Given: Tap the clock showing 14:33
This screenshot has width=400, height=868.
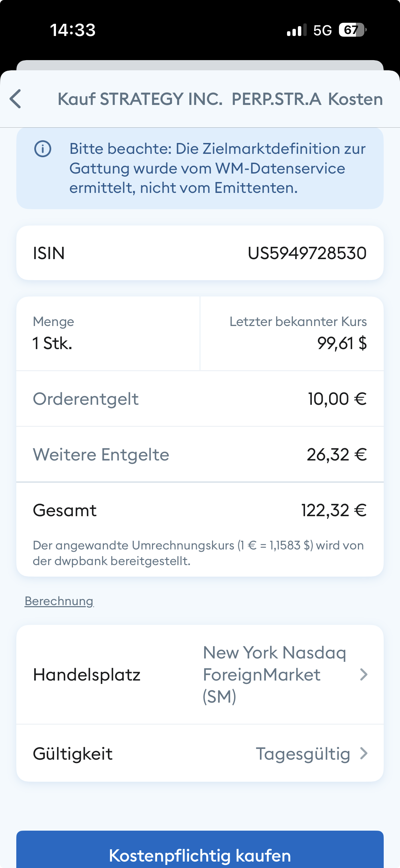Looking at the screenshot, I should coord(73,30).
